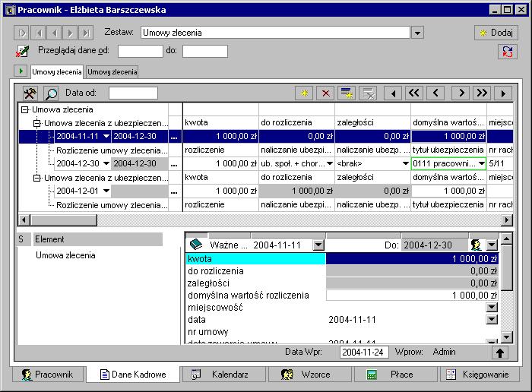This screenshot has height=392, width=532.
Task: Open the Ważne date 2004-11-11 dropdown
Action: (318, 245)
